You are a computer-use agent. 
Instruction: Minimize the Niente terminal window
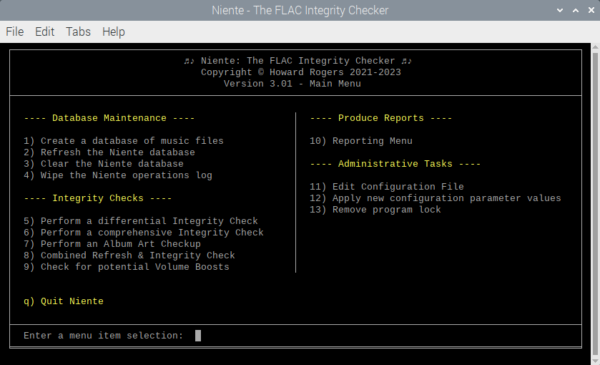tap(560, 10)
